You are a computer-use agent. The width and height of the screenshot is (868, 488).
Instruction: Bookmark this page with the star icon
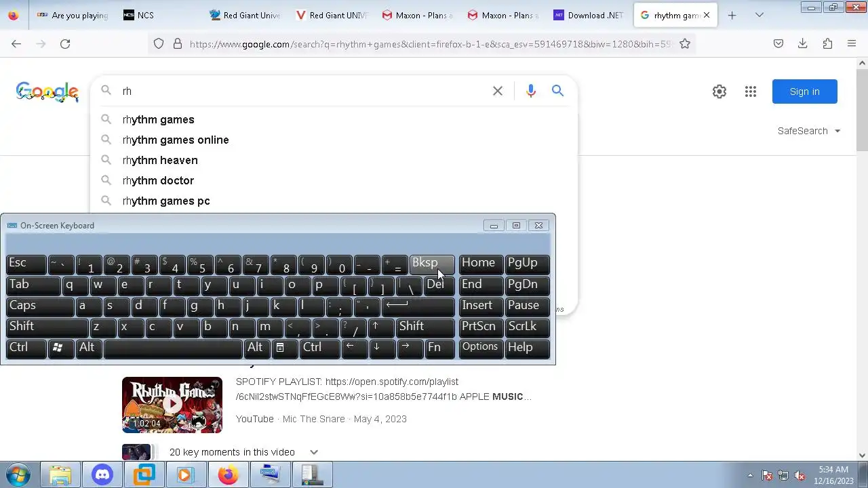pos(685,44)
